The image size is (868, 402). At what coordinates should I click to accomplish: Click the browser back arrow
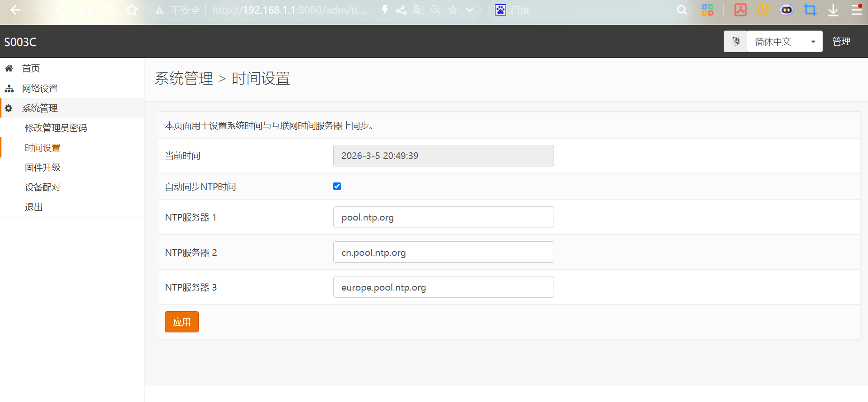[x=15, y=10]
